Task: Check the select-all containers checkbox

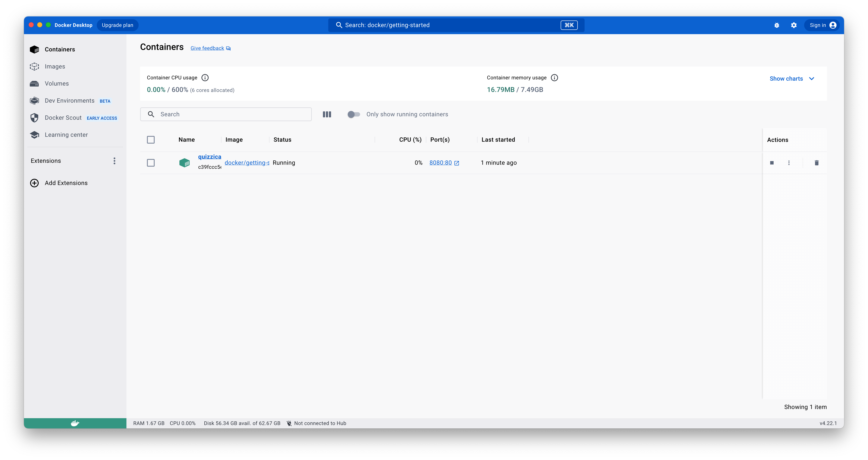Action: point(151,140)
